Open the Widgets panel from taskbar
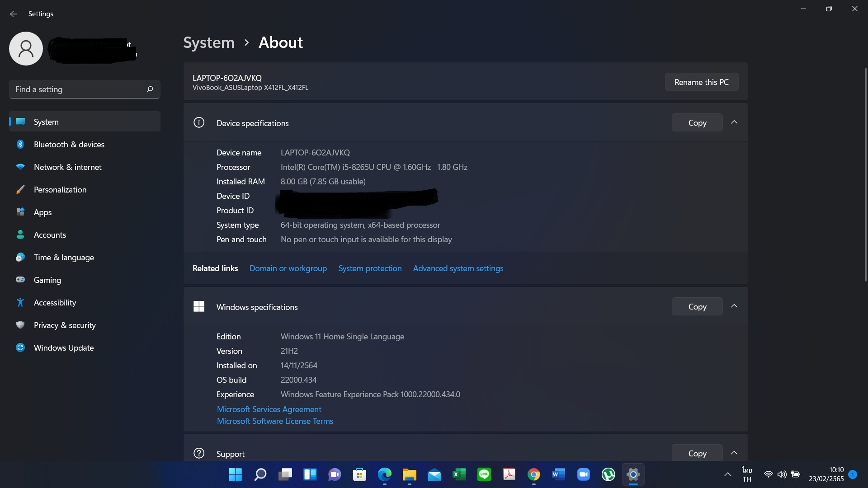Screen dimensions: 868x488 (310, 475)
